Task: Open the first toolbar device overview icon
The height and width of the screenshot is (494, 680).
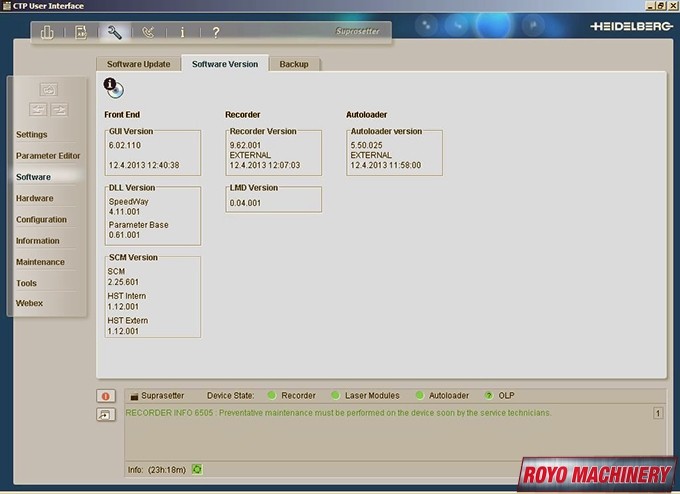Action: 47,32
